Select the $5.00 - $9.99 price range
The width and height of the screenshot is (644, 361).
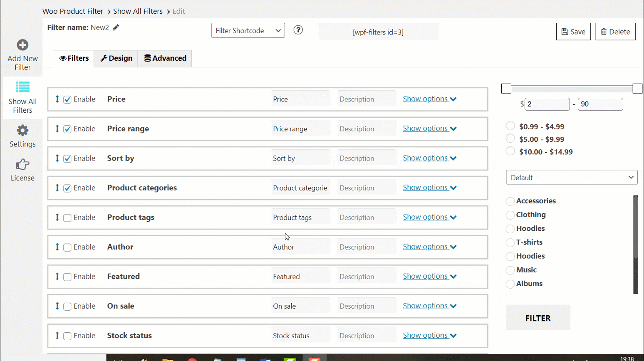510,138
